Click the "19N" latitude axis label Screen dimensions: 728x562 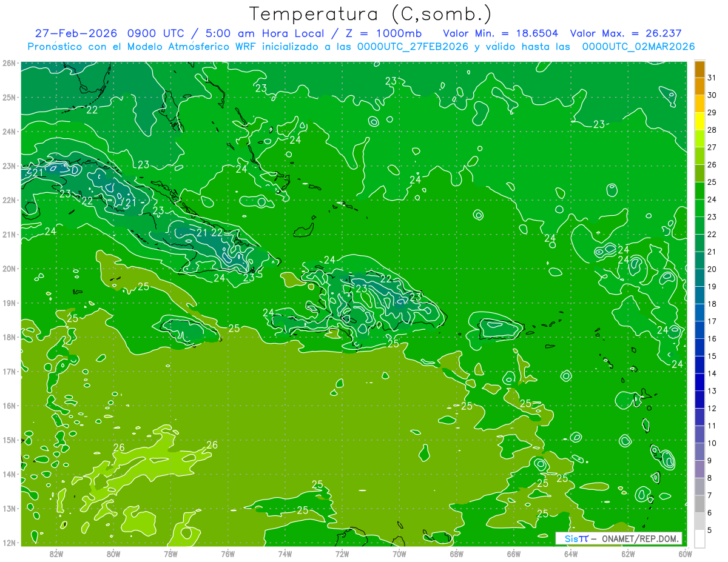point(8,303)
